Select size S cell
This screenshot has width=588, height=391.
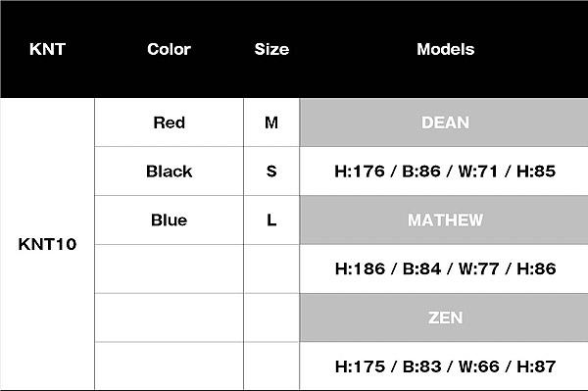click(271, 171)
